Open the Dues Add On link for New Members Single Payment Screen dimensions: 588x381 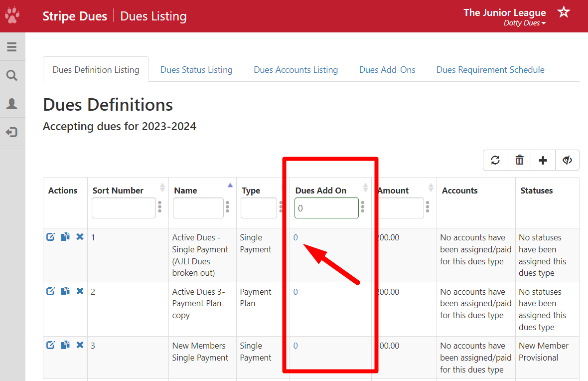tap(295, 346)
